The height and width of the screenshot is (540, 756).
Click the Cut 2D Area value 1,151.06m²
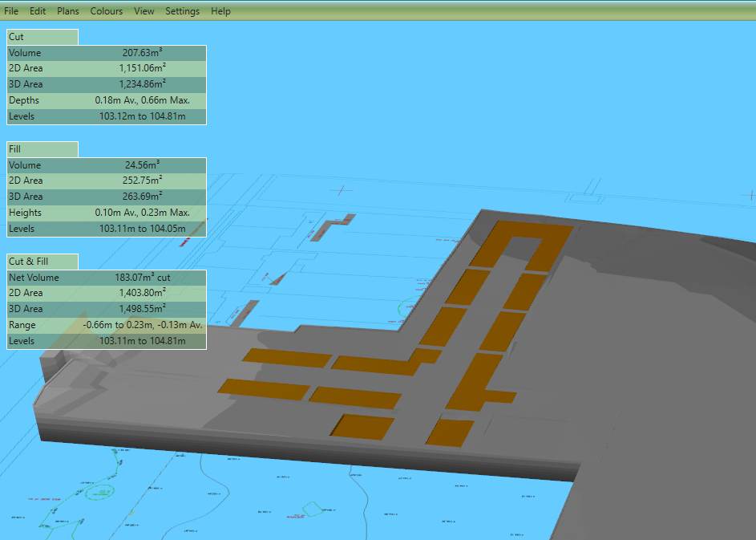point(142,68)
